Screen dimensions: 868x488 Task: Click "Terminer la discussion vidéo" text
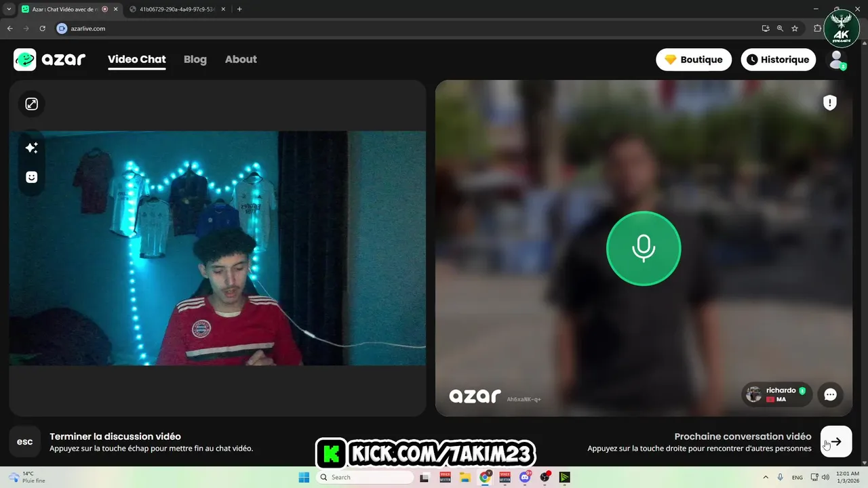pos(115,436)
